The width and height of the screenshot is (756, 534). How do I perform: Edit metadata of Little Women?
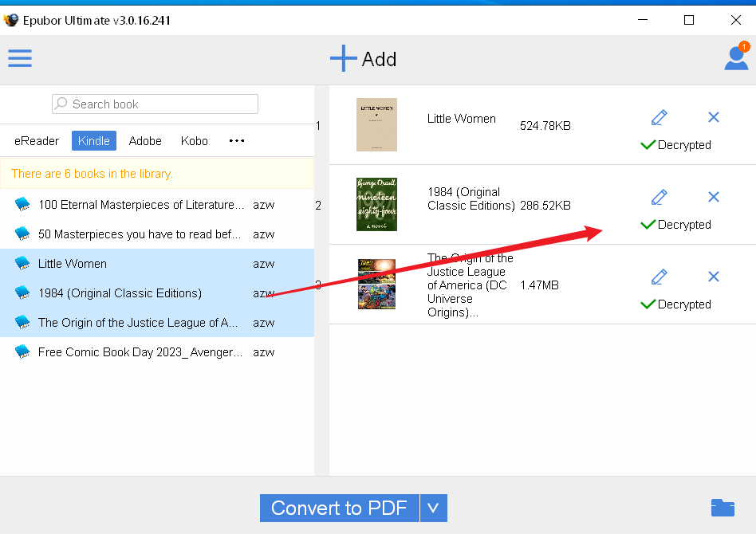[x=659, y=117]
